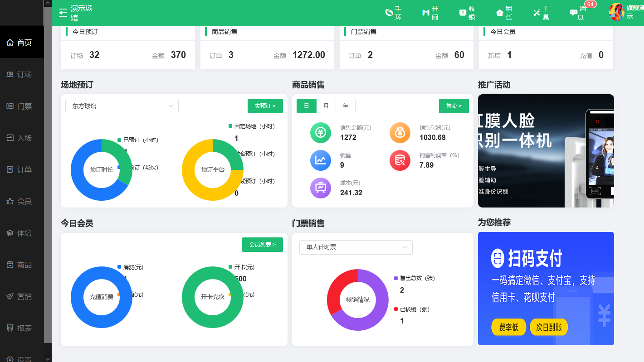Open the 收银 cashier function
644x362 pixels.
coord(467,12)
